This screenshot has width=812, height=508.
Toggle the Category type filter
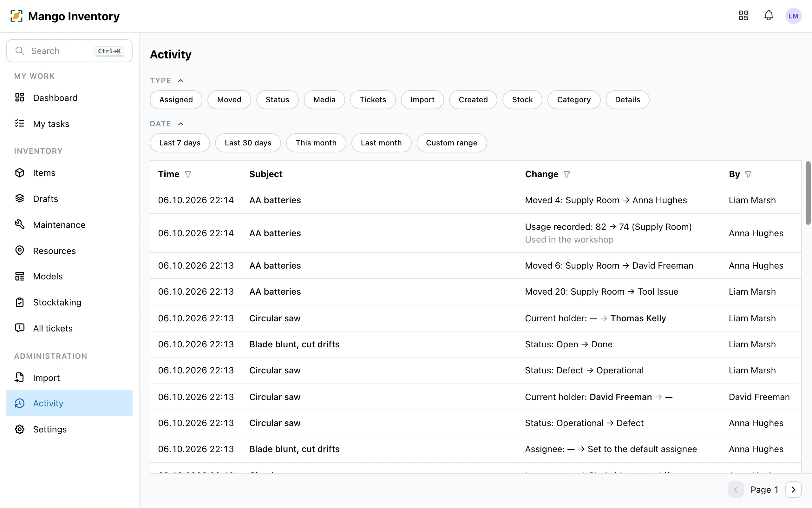[574, 99]
